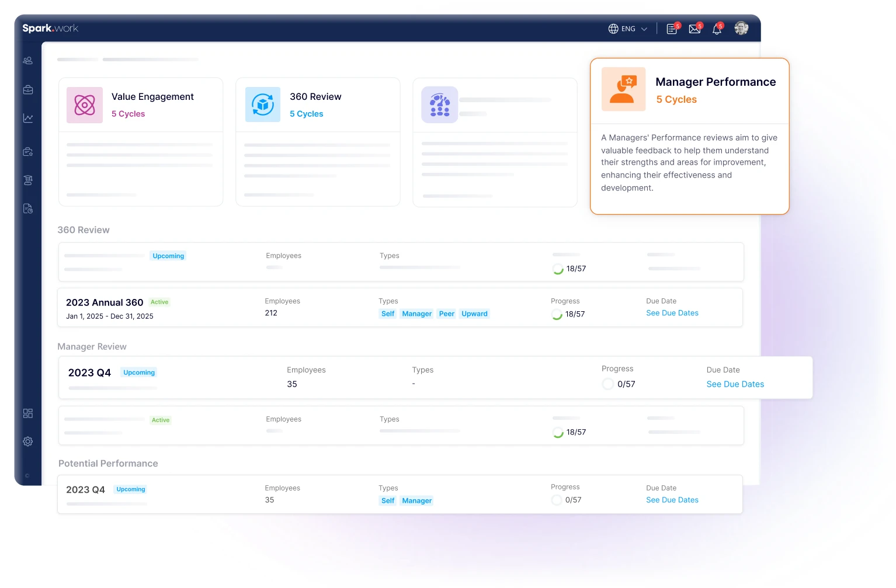
Task: Click the 5 Cycles text under 360 Review
Action: 307,114
